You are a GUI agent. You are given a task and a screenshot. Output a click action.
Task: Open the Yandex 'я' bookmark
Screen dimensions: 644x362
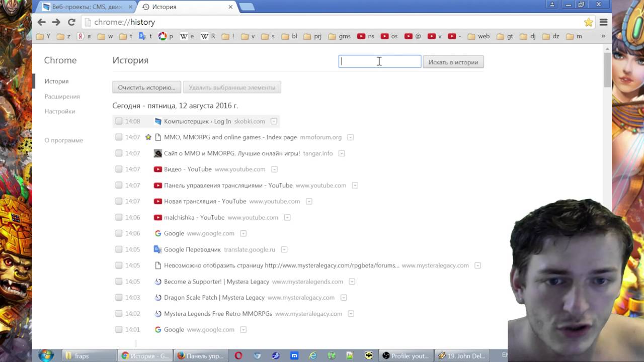[x=84, y=36]
